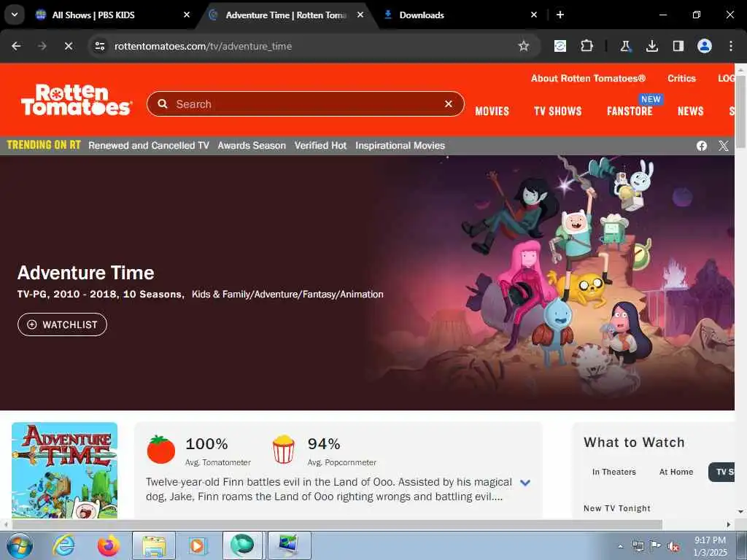
Task: Open Chrome Labs flask icon
Action: (x=625, y=46)
